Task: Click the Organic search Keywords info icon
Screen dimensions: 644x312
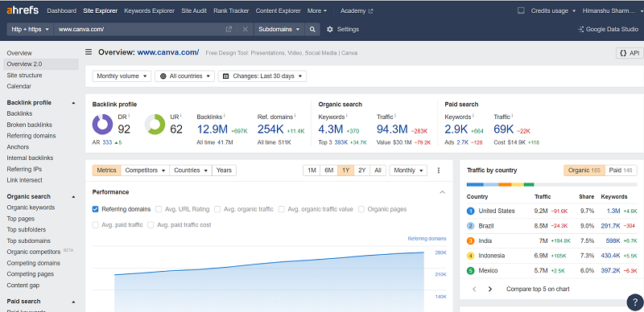Action: point(347,116)
